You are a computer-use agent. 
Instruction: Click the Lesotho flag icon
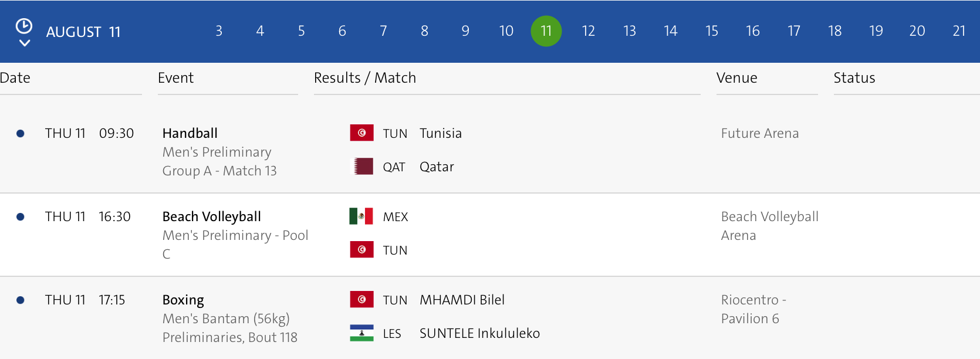[361, 333]
